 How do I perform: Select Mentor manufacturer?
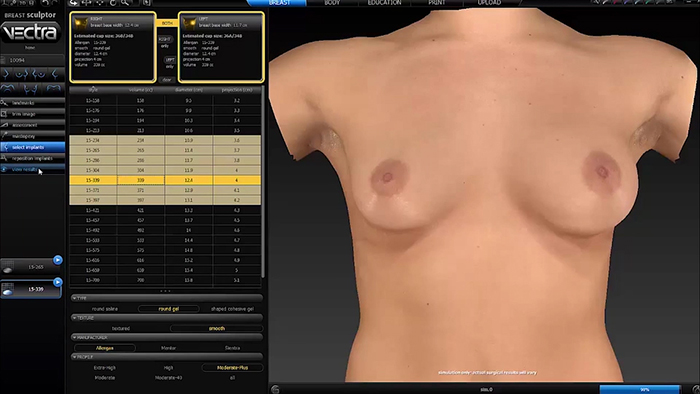coord(168,348)
